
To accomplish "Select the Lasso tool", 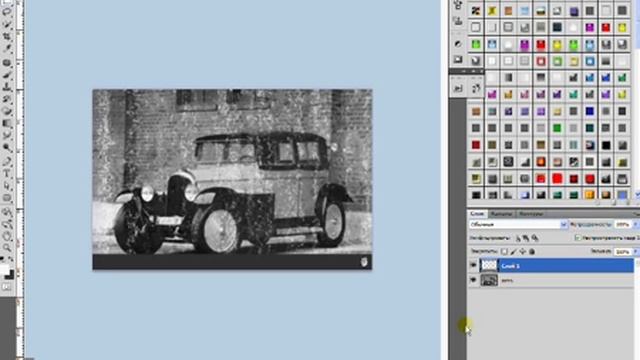I will [7, 11].
